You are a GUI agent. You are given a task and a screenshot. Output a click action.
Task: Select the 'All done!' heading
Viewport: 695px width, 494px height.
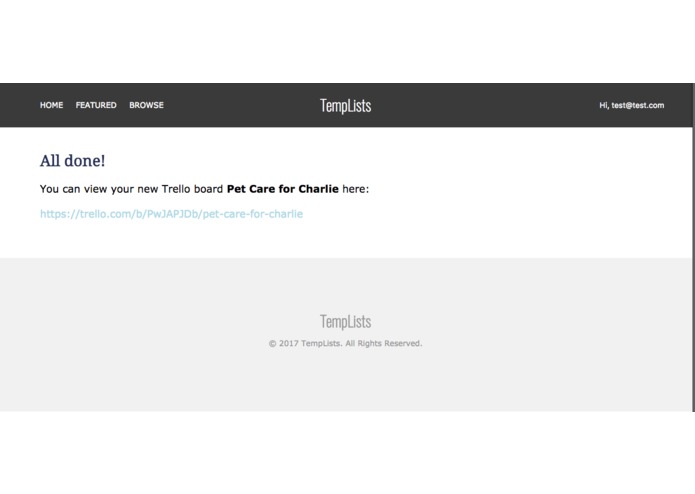[x=73, y=161]
